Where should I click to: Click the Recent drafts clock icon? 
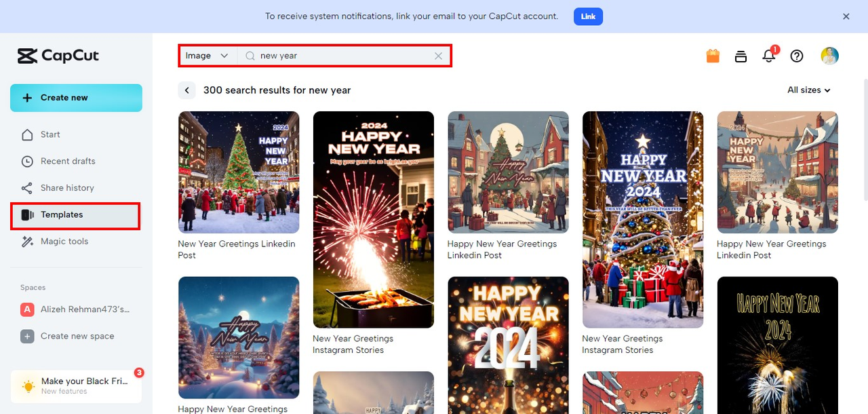27,162
